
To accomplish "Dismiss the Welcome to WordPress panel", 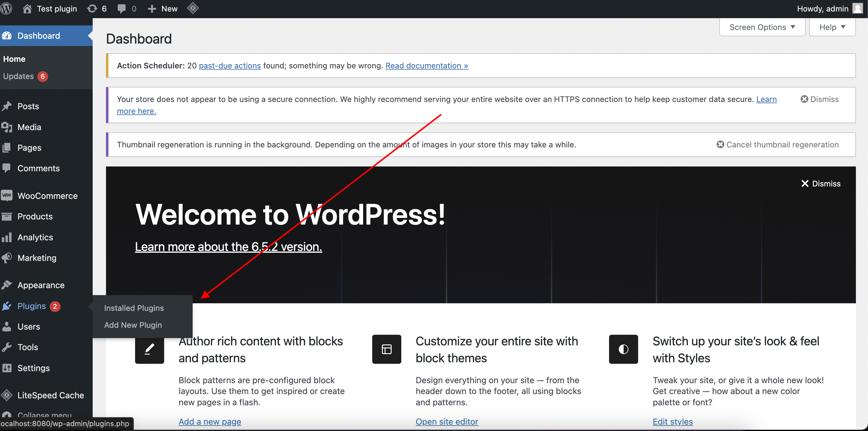I will tap(821, 183).
